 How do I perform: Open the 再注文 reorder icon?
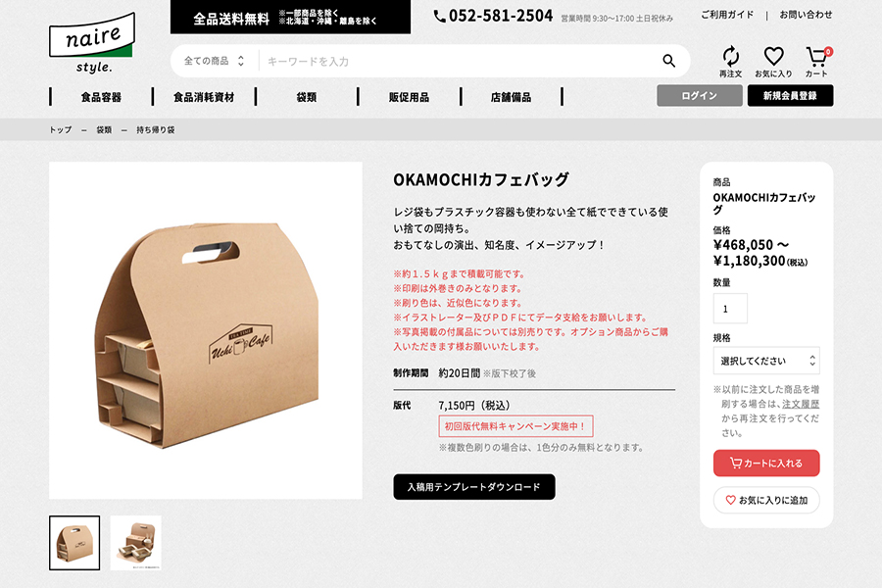pyautogui.click(x=730, y=62)
